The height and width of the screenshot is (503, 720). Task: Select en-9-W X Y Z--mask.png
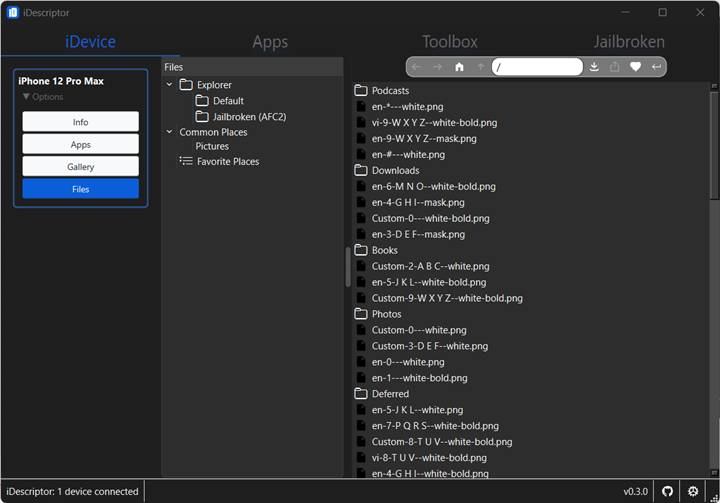(424, 138)
